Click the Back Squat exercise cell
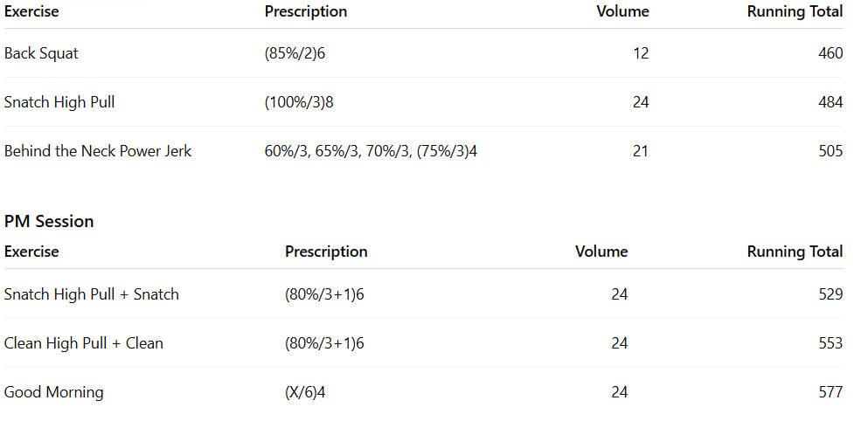The image size is (868, 421). pyautogui.click(x=41, y=53)
